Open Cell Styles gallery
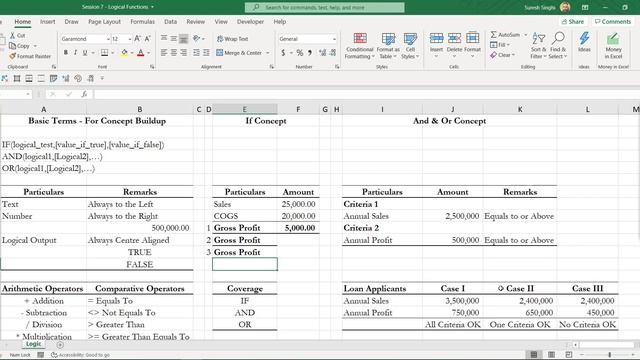The height and width of the screenshot is (360, 640). click(410, 46)
